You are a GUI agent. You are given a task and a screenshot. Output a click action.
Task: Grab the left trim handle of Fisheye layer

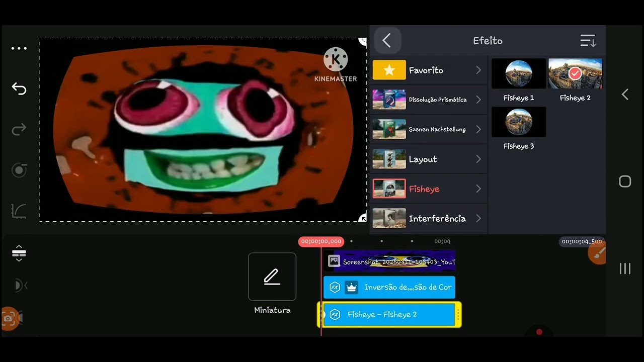[320, 315]
